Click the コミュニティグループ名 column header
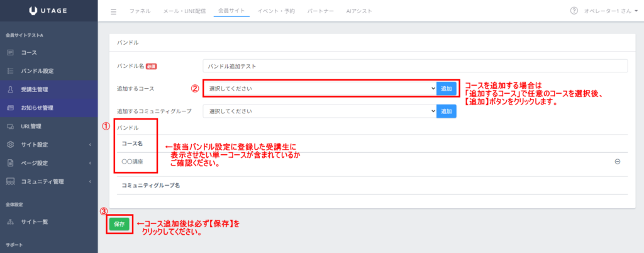The image size is (644, 253). (x=151, y=185)
